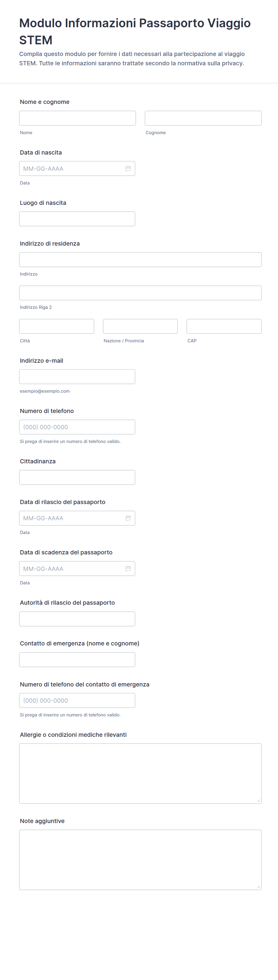Select the Città input box
Image resolution: width=278 pixels, height=980 pixels.
coord(56,326)
